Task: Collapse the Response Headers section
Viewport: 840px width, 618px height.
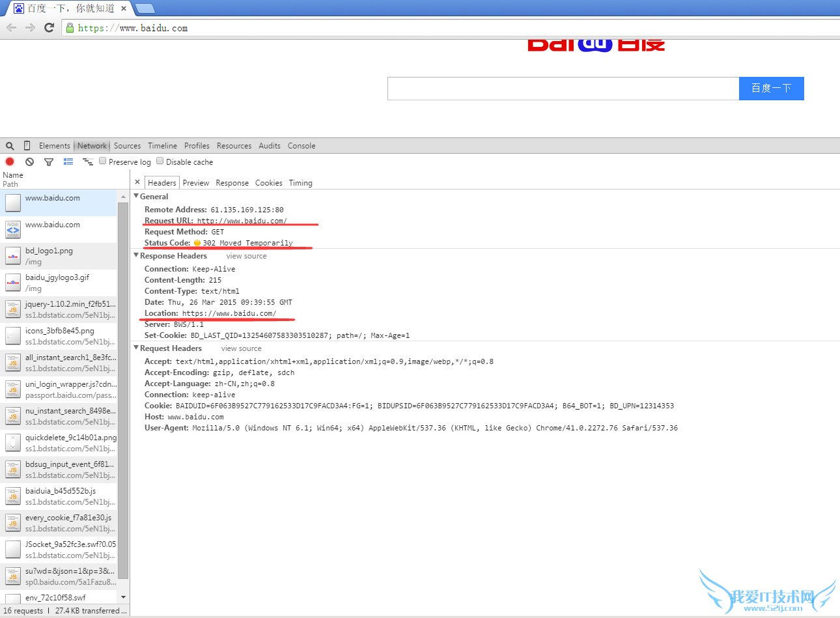Action: pyautogui.click(x=136, y=255)
